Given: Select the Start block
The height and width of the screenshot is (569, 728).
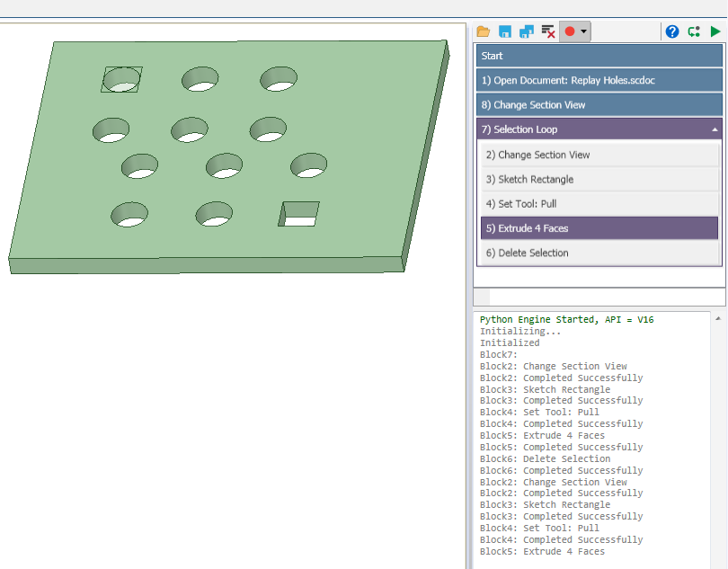Looking at the screenshot, I should pyautogui.click(x=599, y=56).
